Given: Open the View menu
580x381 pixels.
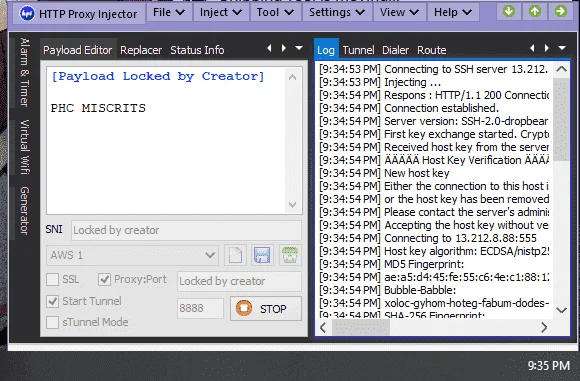Looking at the screenshot, I should [x=399, y=13].
